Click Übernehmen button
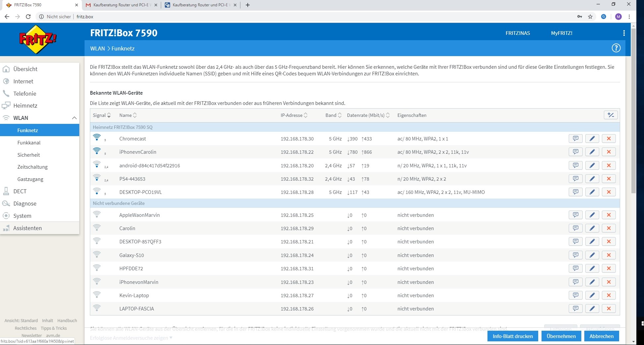Screen dimensions: 644x345 coord(561,336)
